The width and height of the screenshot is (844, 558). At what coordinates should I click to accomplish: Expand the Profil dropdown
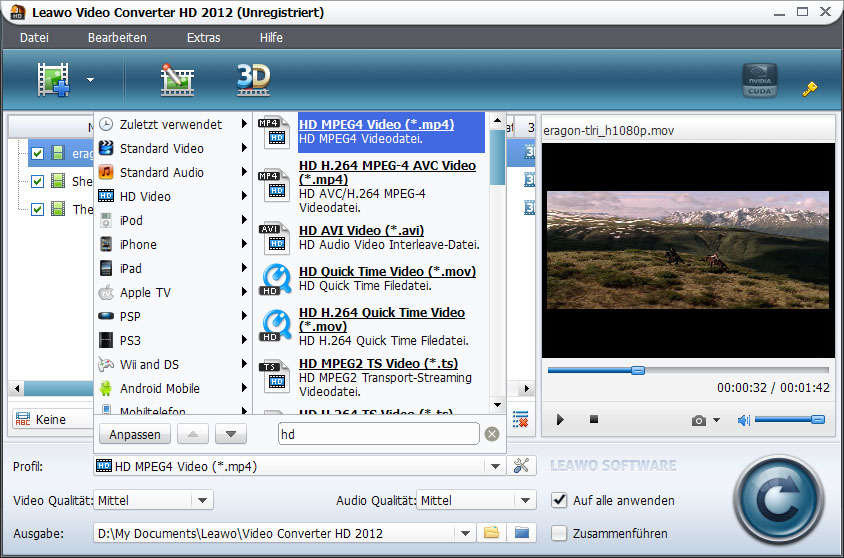pyautogui.click(x=494, y=466)
